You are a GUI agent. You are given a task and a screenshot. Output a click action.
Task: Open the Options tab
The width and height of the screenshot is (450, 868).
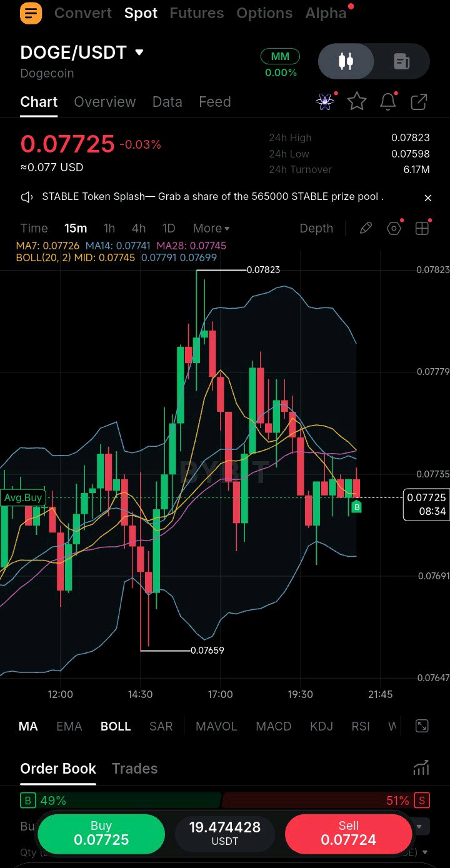point(264,13)
